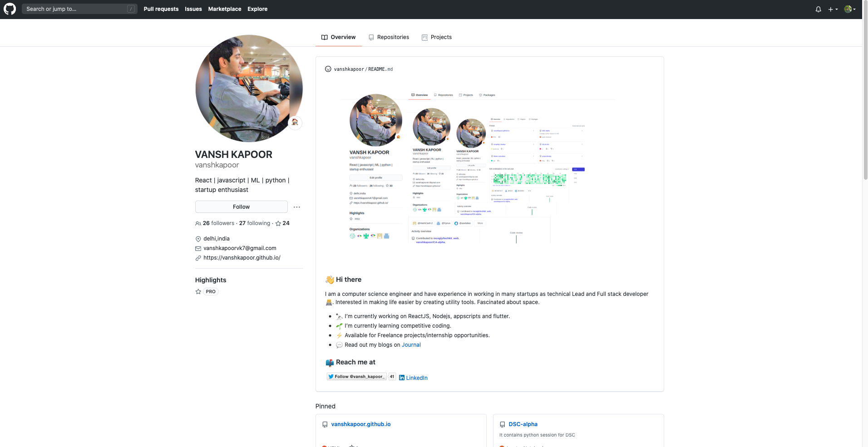
Task: Open the LinkedIn link
Action: tap(417, 378)
